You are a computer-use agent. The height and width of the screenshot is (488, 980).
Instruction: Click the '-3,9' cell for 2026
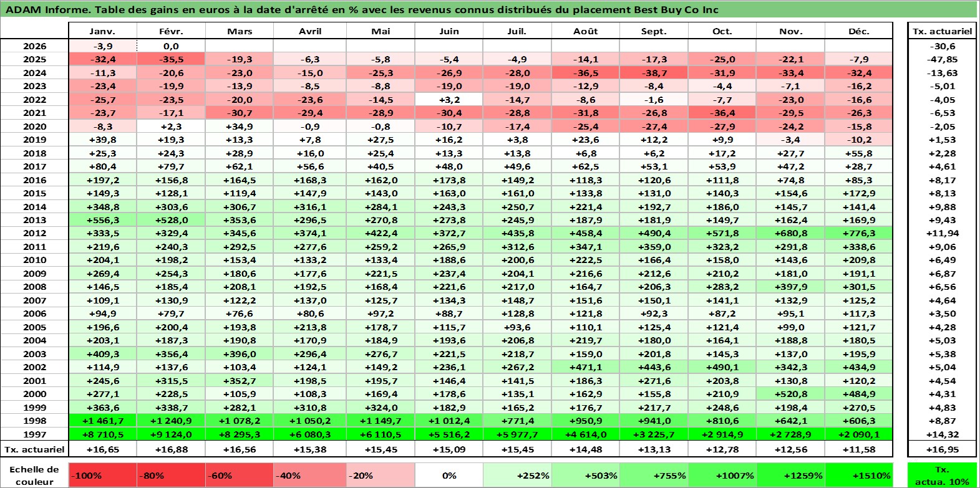pyautogui.click(x=102, y=45)
